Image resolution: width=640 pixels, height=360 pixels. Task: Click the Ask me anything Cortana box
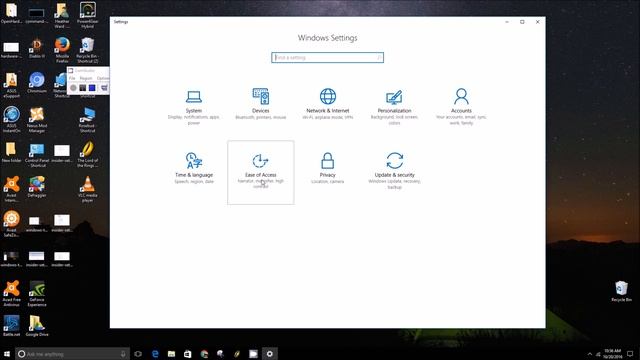pyautogui.click(x=72, y=354)
